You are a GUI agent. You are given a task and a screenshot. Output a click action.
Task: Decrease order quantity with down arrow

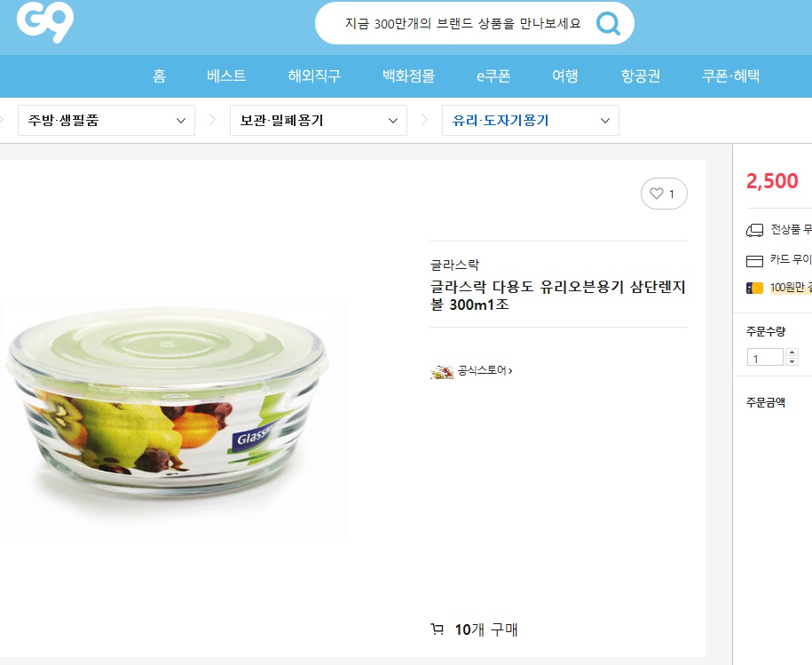point(792,361)
